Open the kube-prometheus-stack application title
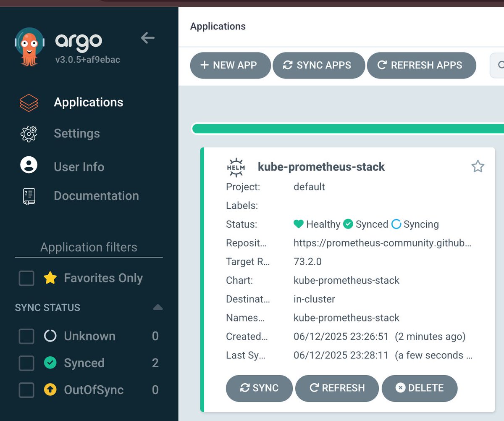Image resolution: width=504 pixels, height=421 pixels. 321,167
